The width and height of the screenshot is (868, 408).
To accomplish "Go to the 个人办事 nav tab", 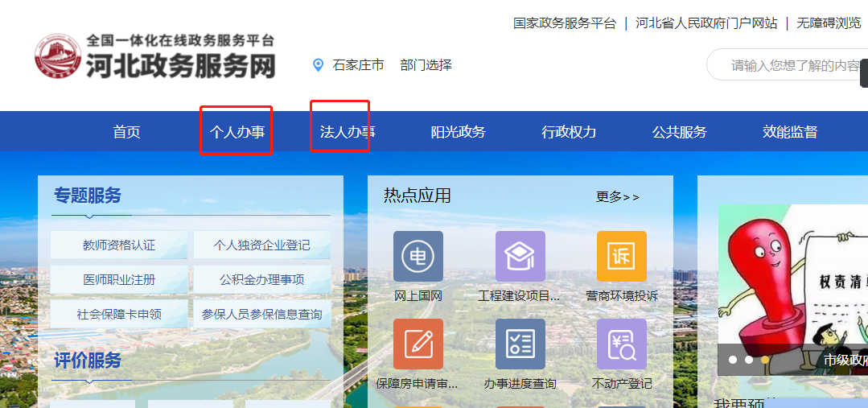I will click(x=237, y=132).
